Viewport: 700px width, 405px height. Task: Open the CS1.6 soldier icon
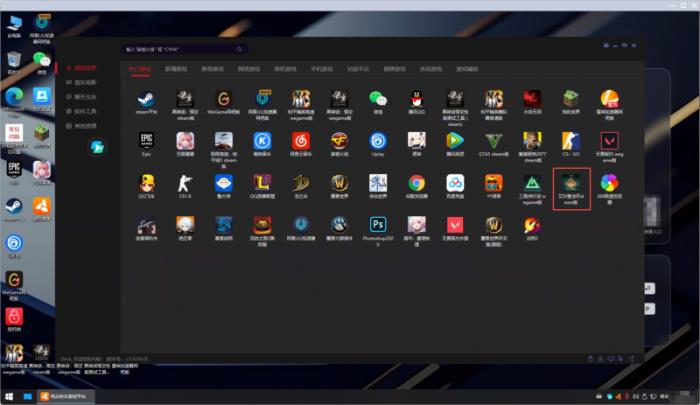click(185, 183)
